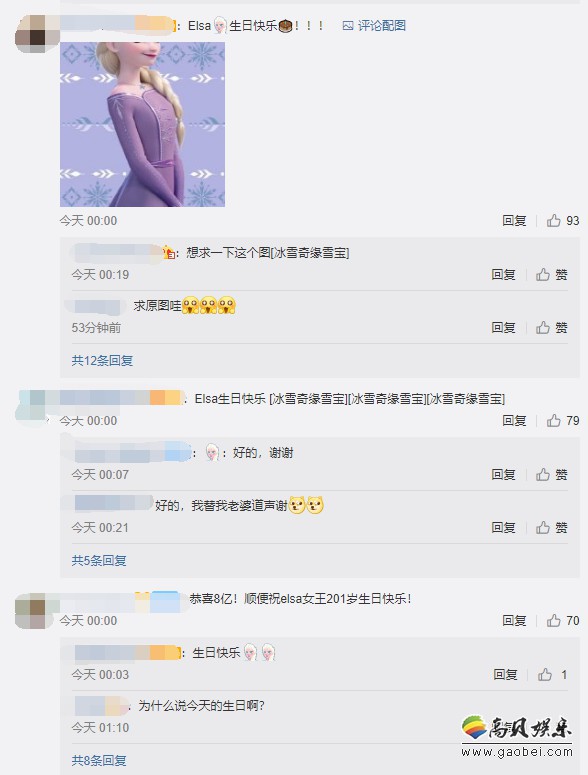Reply to the 恭喜8亿 comment

pyautogui.click(x=514, y=620)
